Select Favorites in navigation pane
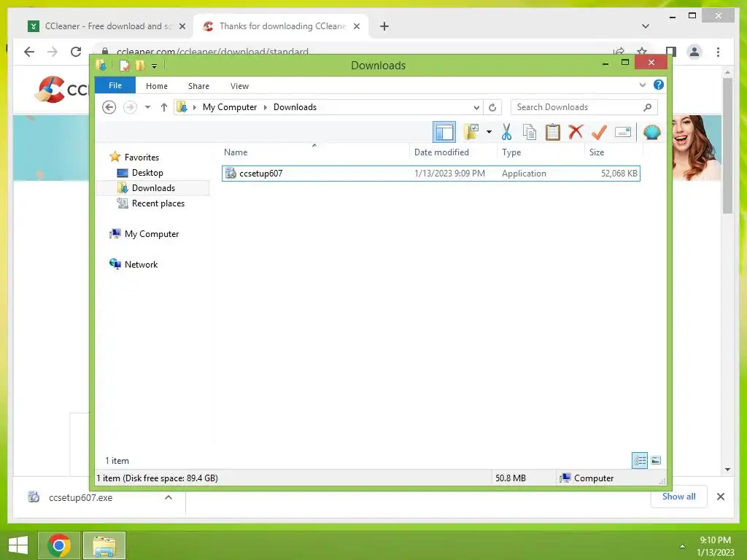Image resolution: width=747 pixels, height=560 pixels. [142, 157]
